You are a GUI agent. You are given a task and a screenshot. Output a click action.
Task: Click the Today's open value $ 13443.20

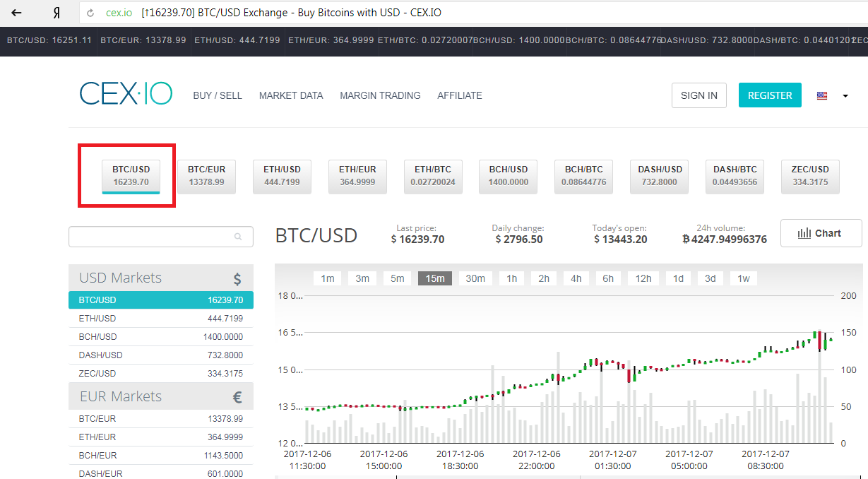(x=621, y=239)
